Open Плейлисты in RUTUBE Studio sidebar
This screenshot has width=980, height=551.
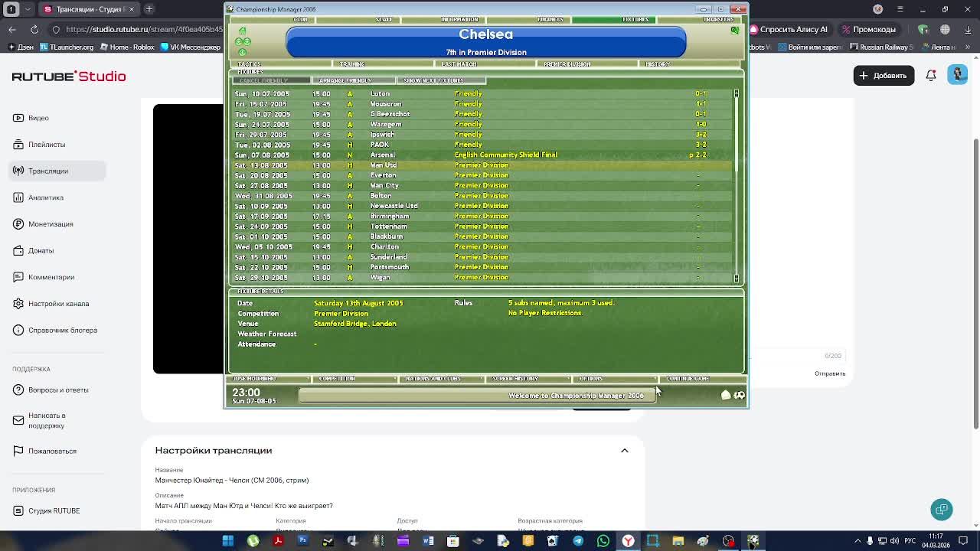(x=47, y=145)
